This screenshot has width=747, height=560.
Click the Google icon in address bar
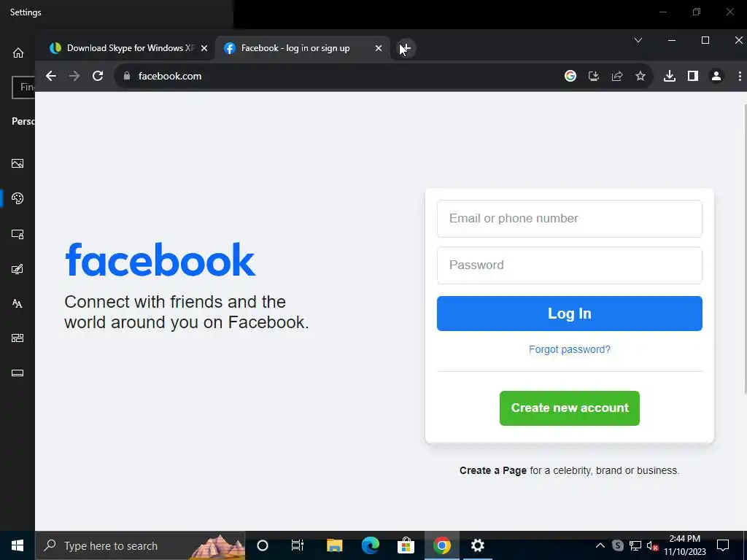coord(570,76)
